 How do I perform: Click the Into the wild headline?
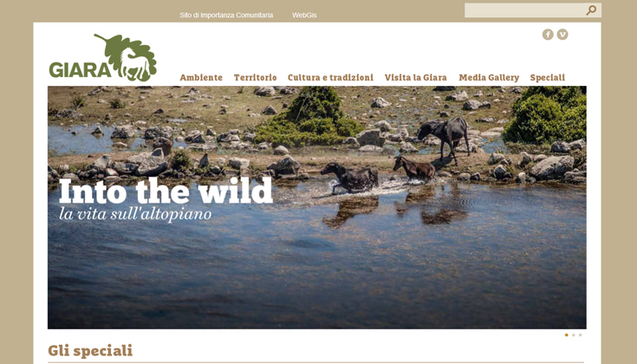[166, 191]
